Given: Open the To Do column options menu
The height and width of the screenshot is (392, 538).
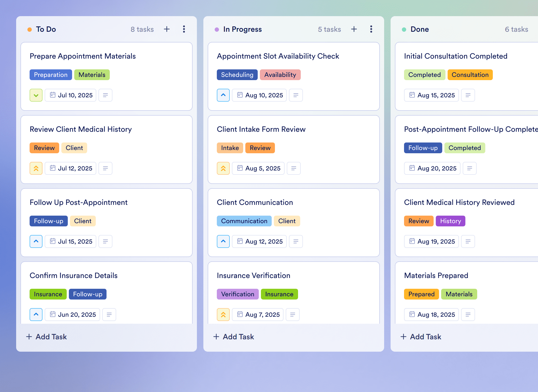Looking at the screenshot, I should click(x=184, y=29).
